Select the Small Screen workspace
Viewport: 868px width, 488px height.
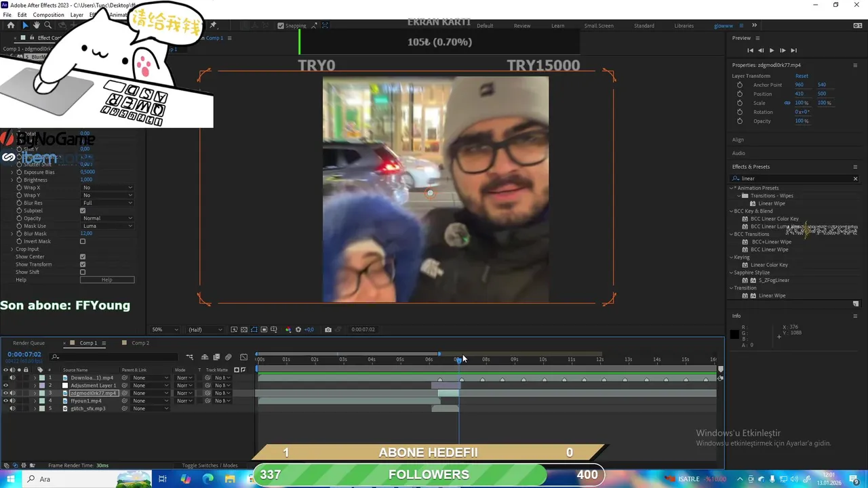tap(599, 26)
